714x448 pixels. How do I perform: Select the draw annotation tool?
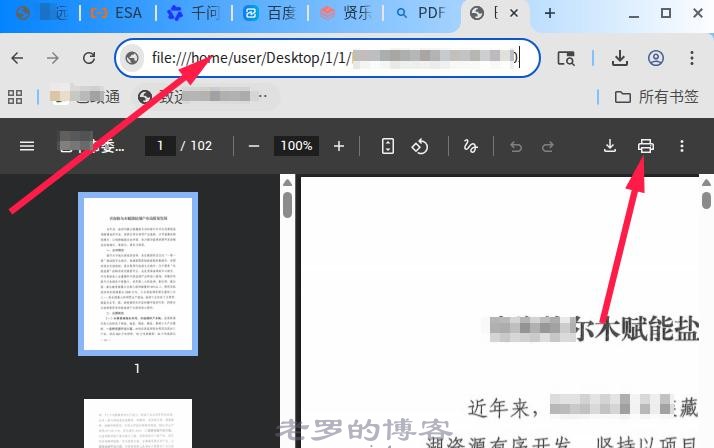coord(470,146)
